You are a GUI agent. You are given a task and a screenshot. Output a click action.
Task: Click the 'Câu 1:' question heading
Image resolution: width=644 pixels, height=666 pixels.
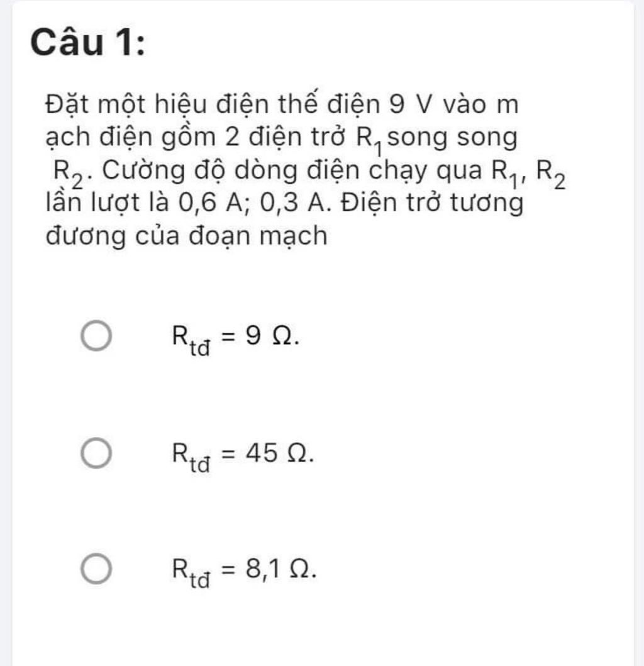(x=88, y=43)
